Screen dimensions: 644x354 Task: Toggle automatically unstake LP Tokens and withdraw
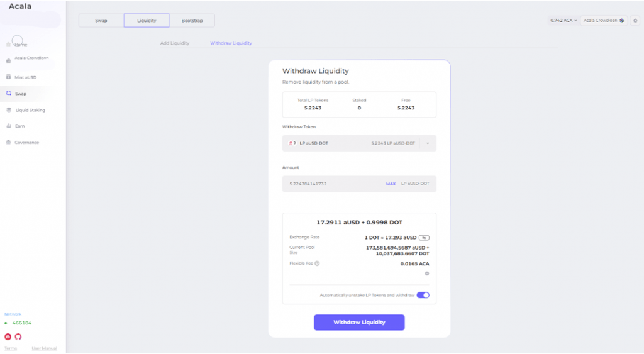423,295
